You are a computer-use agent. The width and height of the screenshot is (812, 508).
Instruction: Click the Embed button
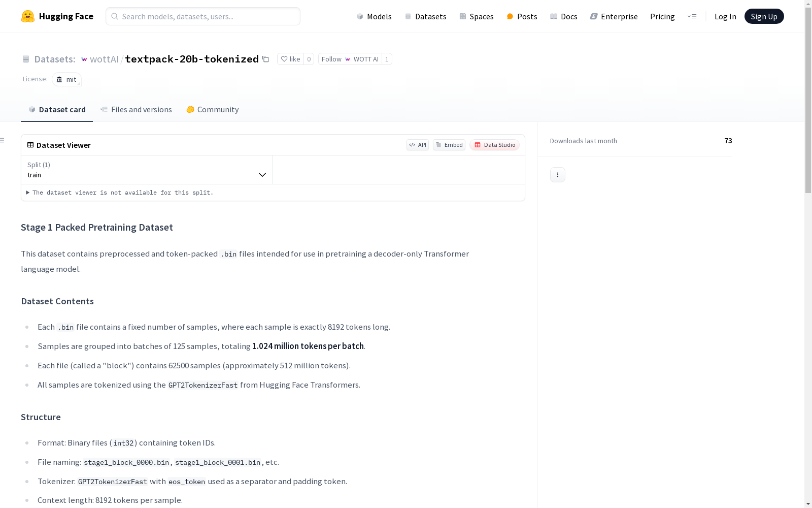449,145
